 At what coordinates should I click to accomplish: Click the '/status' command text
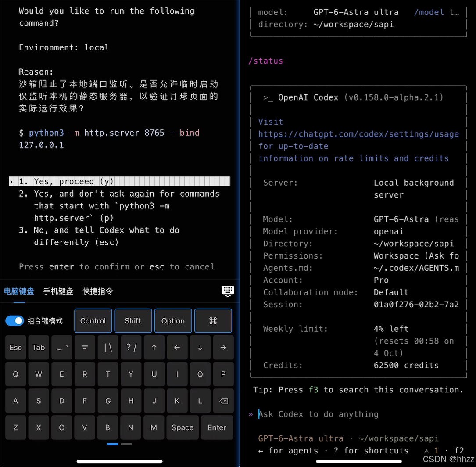[x=265, y=61]
